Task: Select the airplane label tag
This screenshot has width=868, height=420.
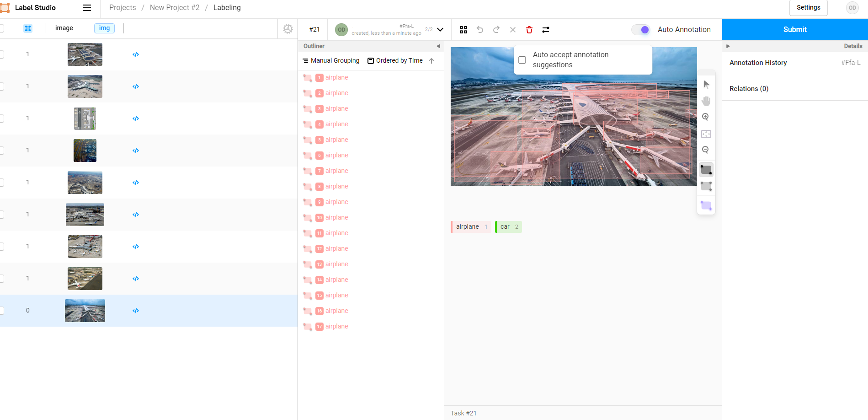Action: click(x=470, y=226)
